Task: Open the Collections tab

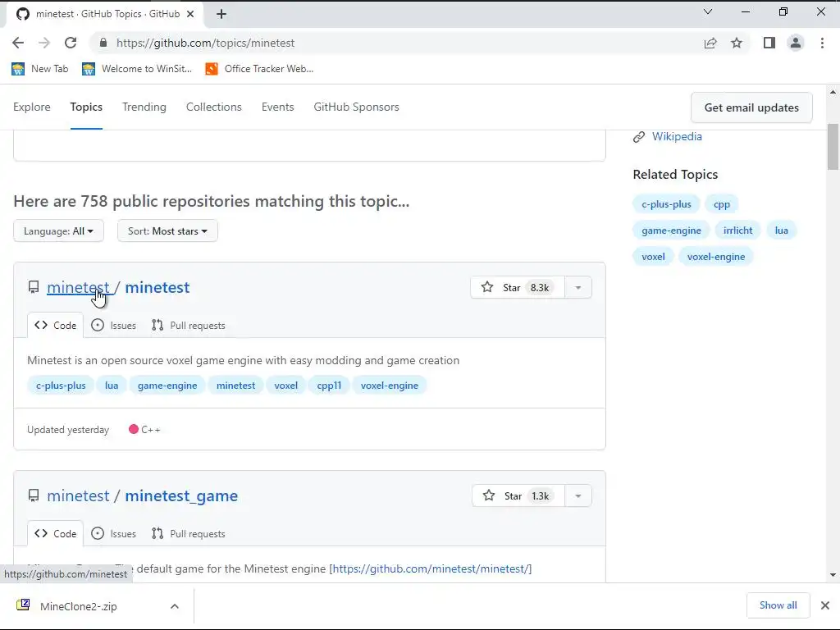Action: click(x=214, y=107)
